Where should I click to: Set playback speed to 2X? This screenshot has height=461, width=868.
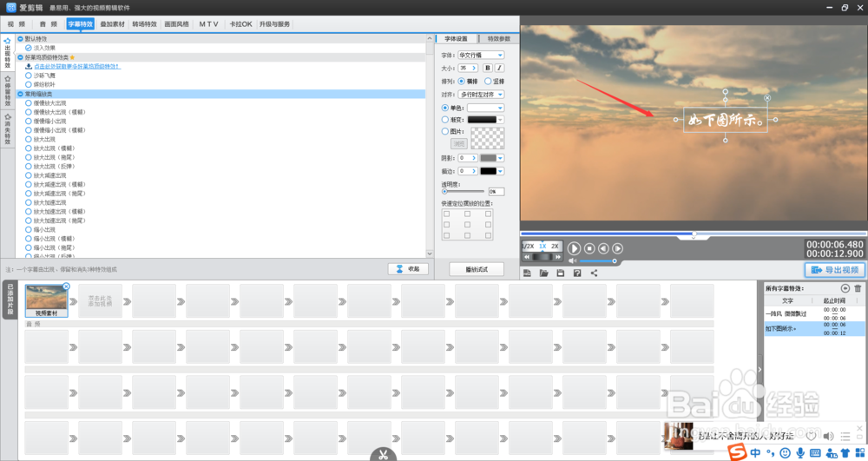tap(555, 247)
